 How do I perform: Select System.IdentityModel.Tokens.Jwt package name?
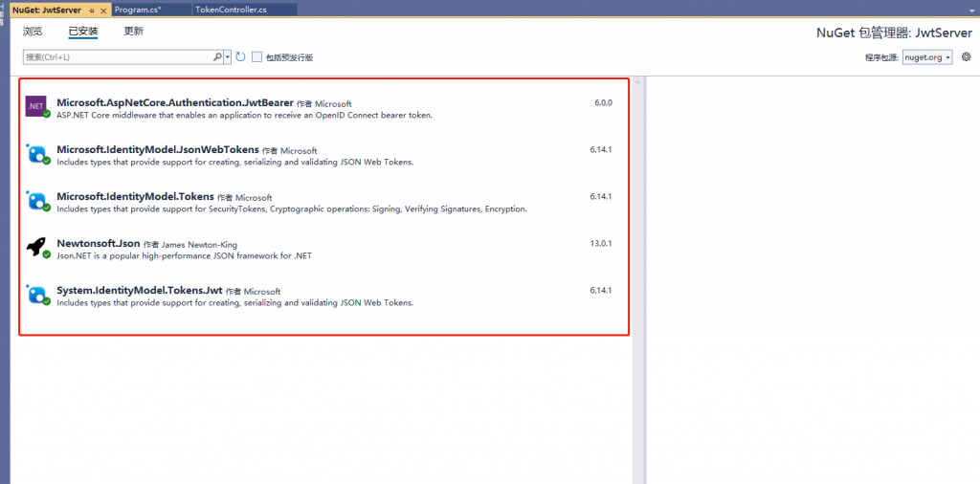click(x=140, y=291)
